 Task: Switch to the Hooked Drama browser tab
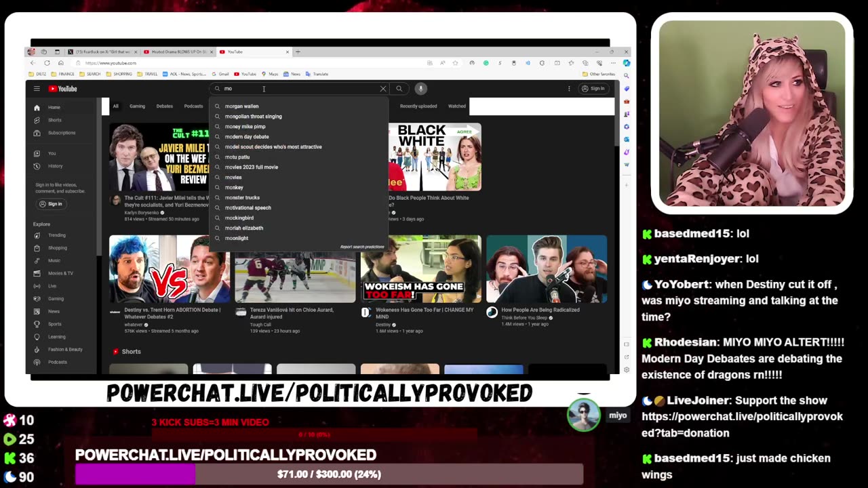click(178, 52)
